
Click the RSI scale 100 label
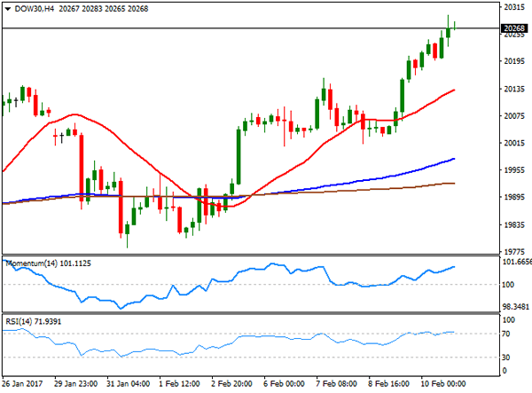[508, 320]
